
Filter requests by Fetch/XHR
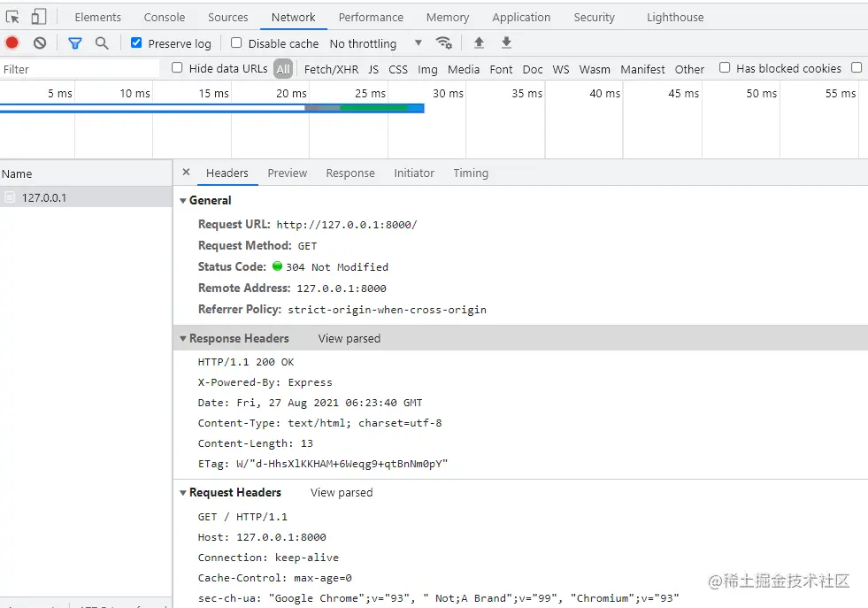pyautogui.click(x=331, y=69)
